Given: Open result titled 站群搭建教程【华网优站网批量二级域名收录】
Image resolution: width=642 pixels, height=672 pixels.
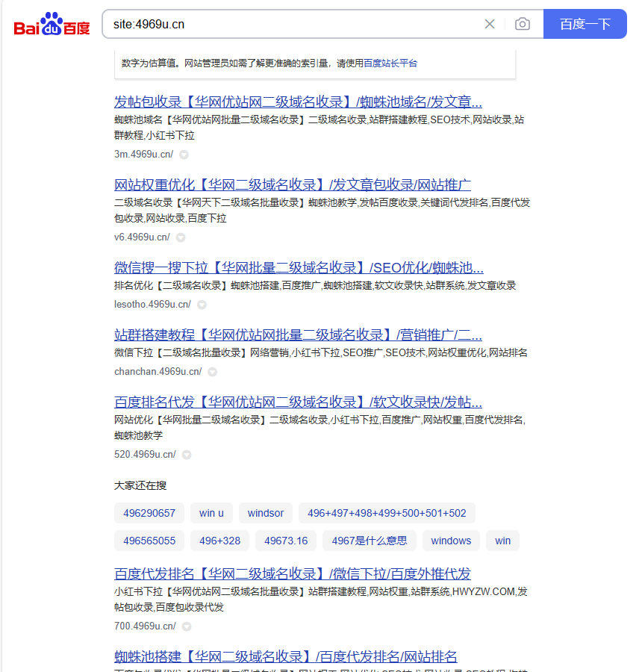Looking at the screenshot, I should pos(298,335).
